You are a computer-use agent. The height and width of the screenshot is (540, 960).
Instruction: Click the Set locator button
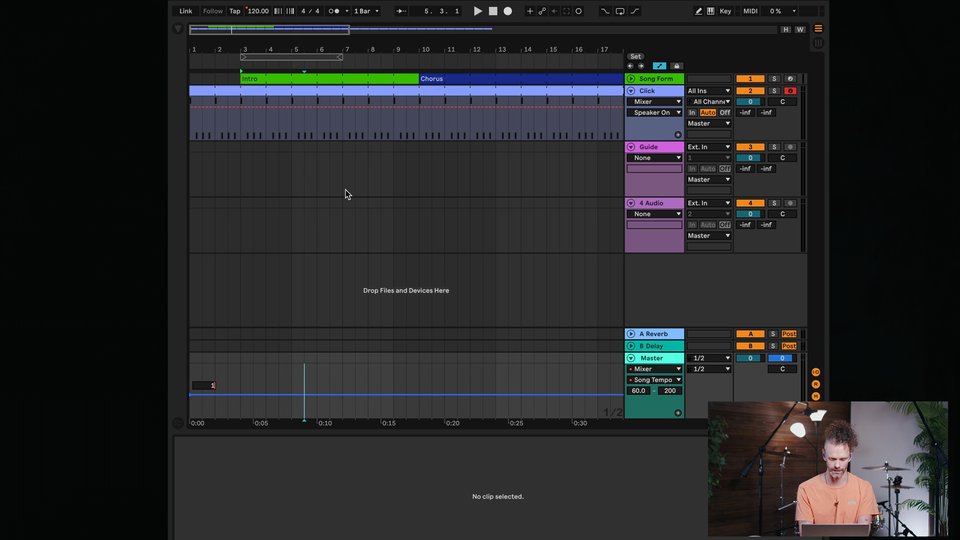[x=636, y=56]
